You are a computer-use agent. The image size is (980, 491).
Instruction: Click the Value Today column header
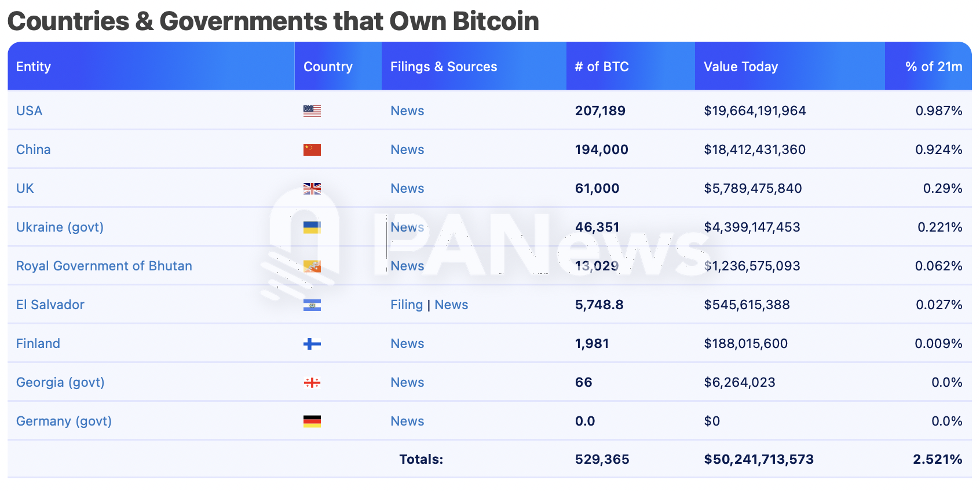click(x=740, y=66)
